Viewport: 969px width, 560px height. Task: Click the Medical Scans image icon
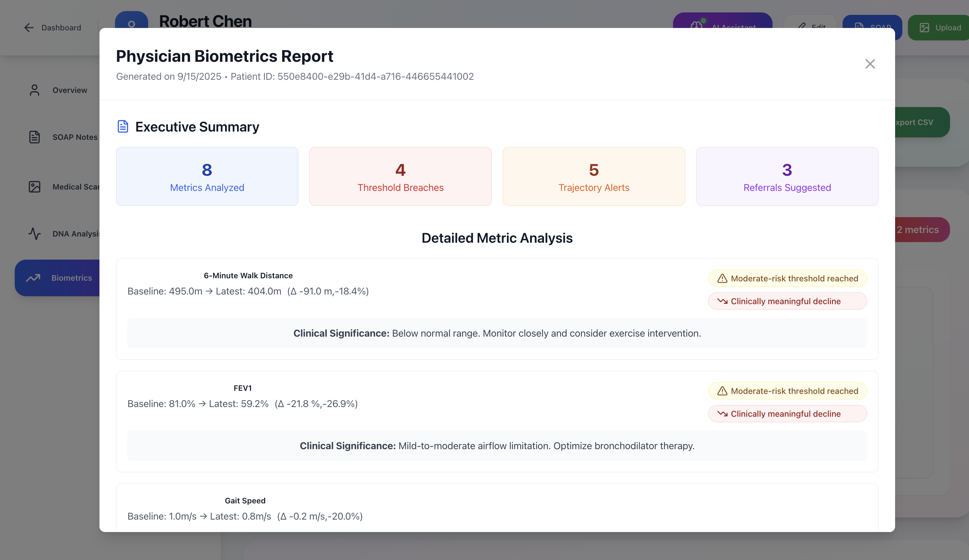coord(34,187)
